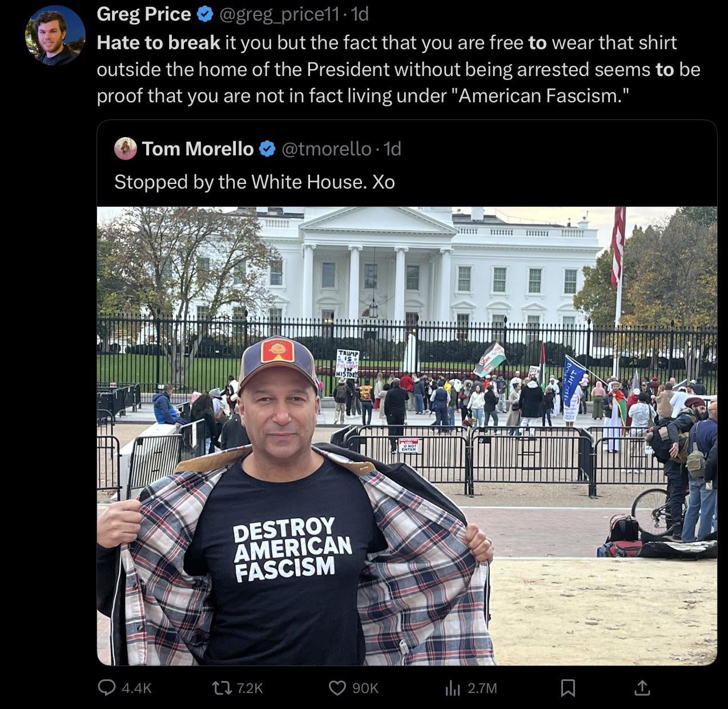Click Greg Price's blue verified badge
The width and height of the screenshot is (728, 709).
click(205, 14)
